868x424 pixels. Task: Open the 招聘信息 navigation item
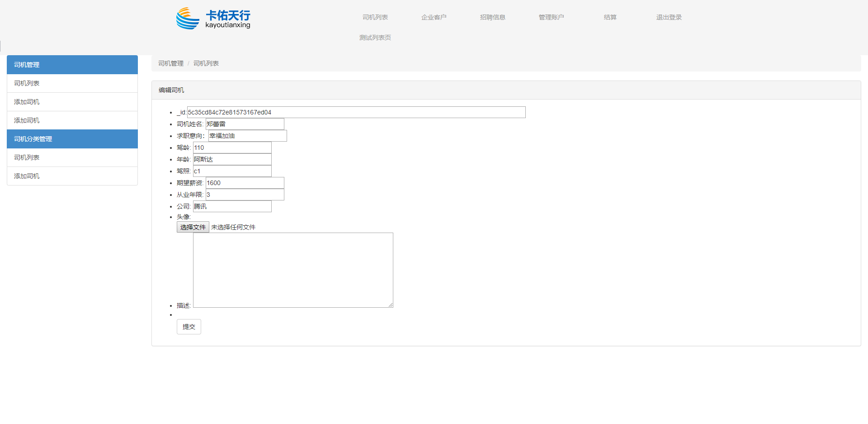pyautogui.click(x=492, y=17)
